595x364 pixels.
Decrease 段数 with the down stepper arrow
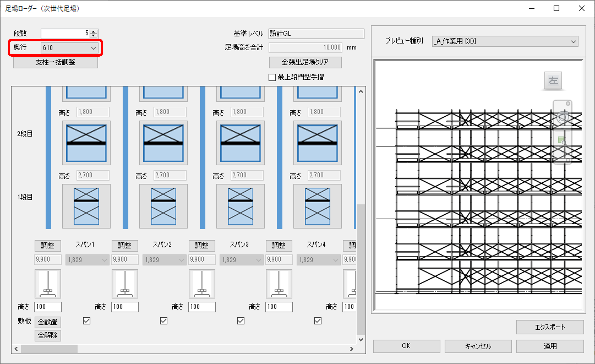point(94,35)
